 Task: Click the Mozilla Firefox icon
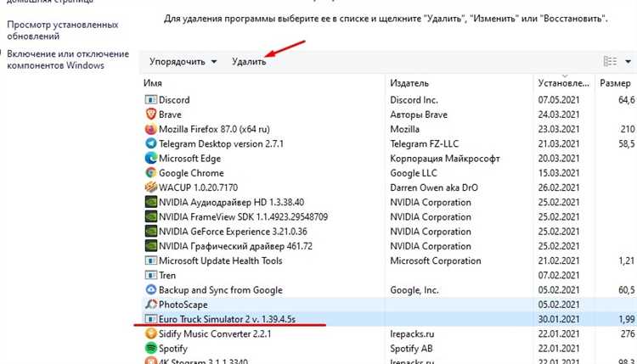[x=150, y=129]
